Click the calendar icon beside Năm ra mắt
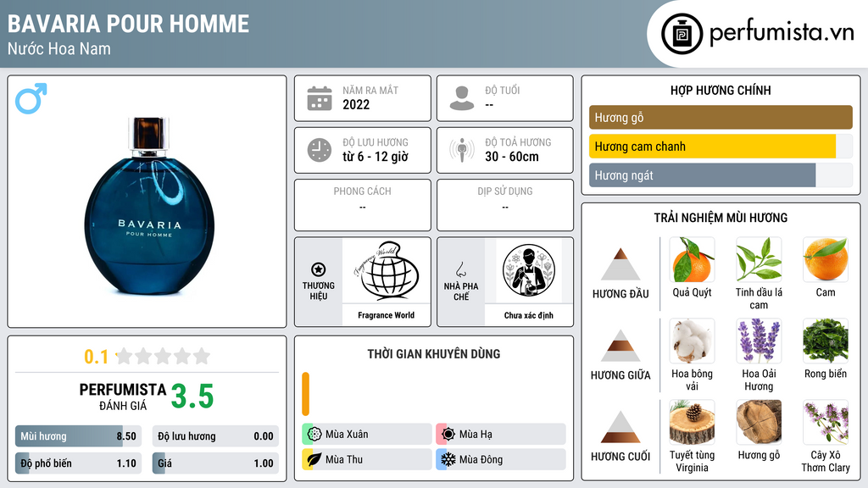Image resolution: width=868 pixels, height=488 pixels. pos(320,98)
